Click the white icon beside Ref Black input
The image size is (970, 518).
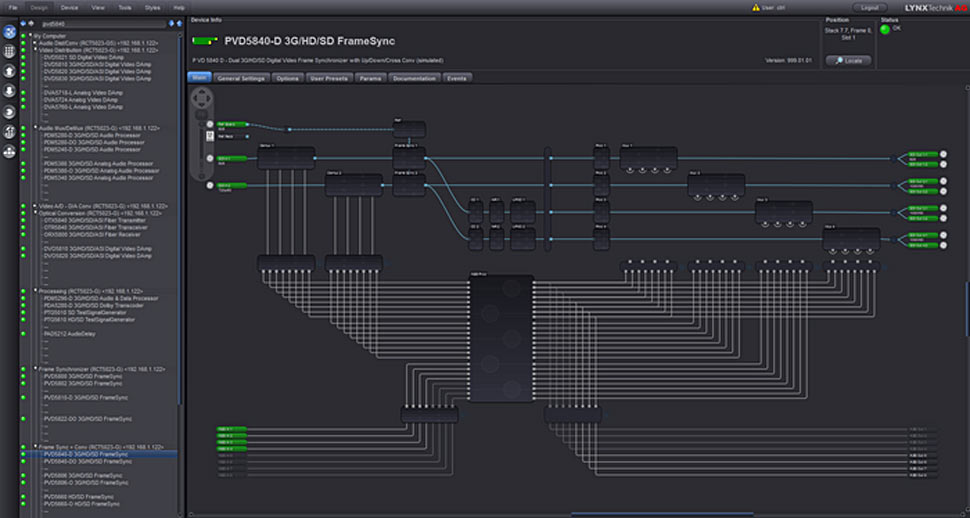coord(210,136)
